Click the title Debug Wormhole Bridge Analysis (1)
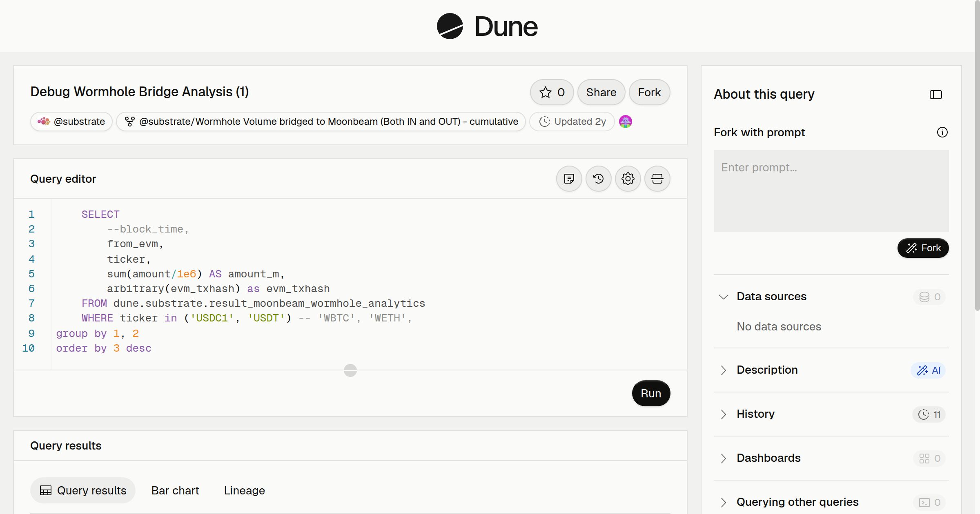Viewport: 980px width, 514px height. (x=140, y=92)
